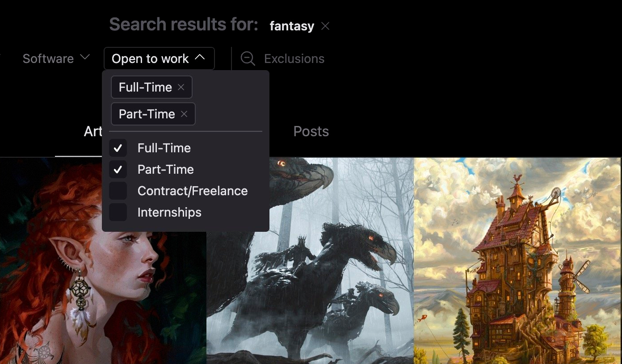Remove the fantasy search term with its X
Viewport: 622px width, 364px height.
point(325,26)
